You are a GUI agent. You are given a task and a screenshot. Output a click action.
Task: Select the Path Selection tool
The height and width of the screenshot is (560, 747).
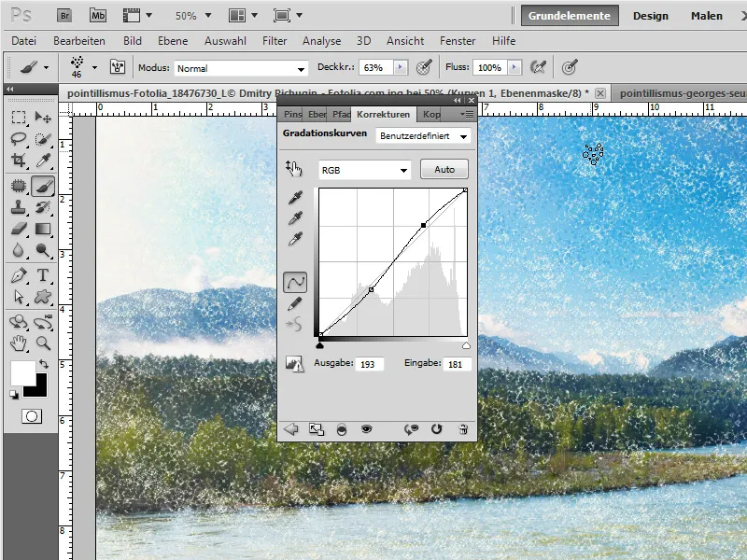tap(19, 297)
